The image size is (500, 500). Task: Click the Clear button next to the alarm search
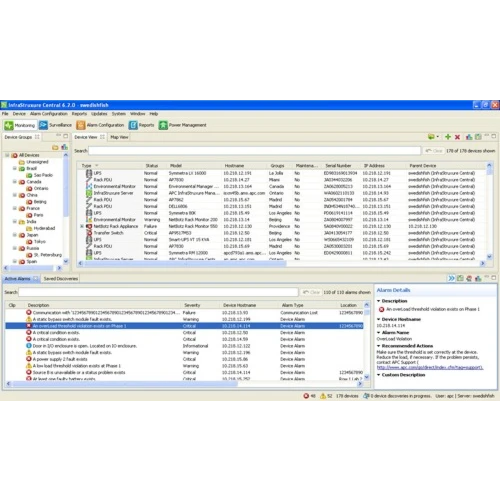pos(311,292)
